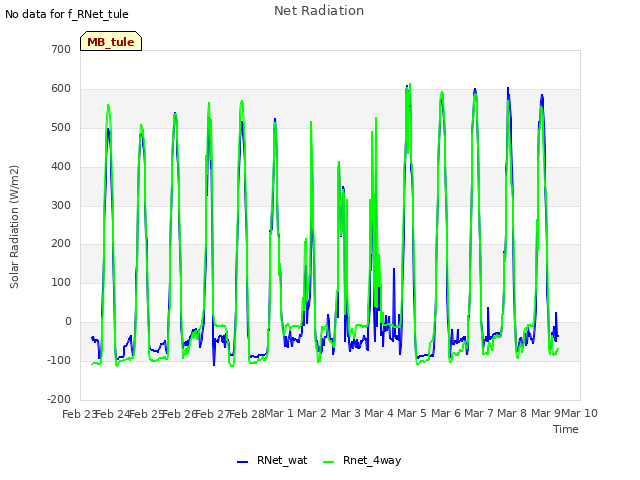
Task: Click the blue RNet_wat legend swatch
Action: coord(242,462)
